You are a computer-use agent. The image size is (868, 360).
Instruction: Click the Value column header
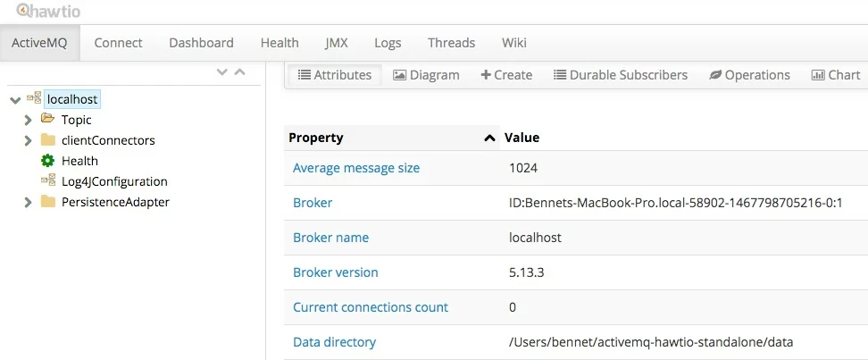click(x=522, y=138)
